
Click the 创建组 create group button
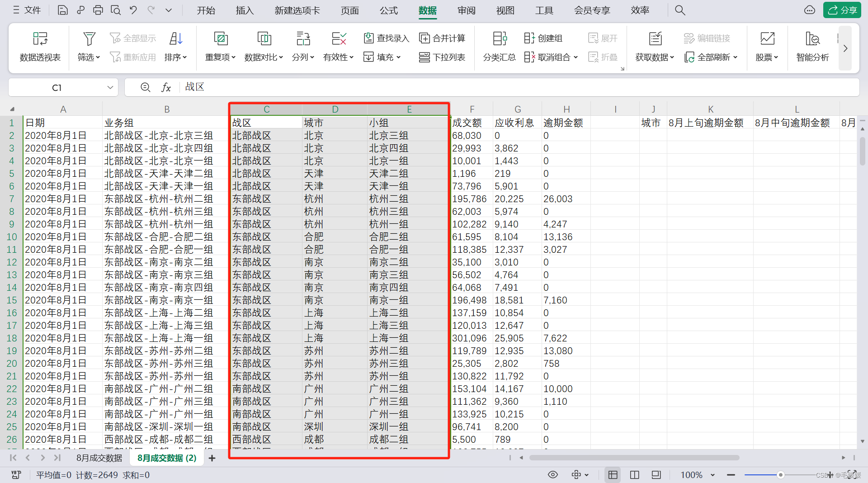click(x=543, y=38)
